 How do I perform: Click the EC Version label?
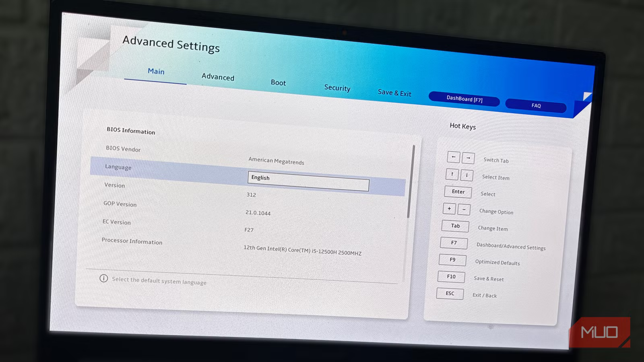coord(116,222)
